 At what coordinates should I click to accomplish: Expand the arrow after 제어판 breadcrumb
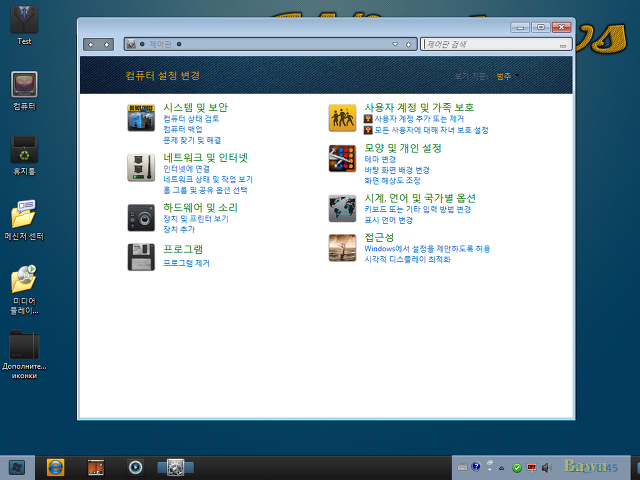(x=179, y=44)
